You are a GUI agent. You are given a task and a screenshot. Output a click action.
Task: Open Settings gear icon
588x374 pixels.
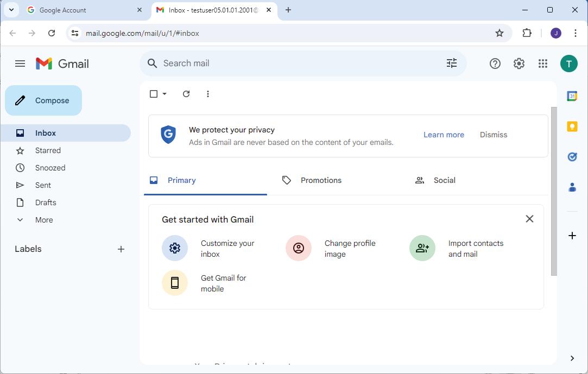(519, 64)
